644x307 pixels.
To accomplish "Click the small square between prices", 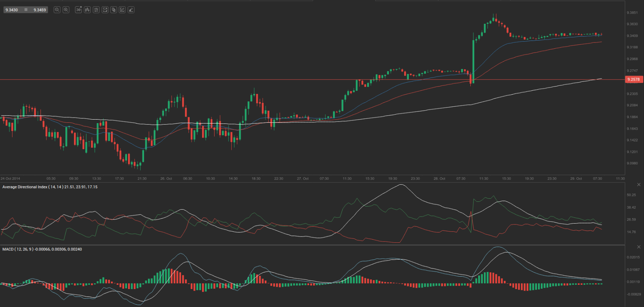I will point(26,10).
